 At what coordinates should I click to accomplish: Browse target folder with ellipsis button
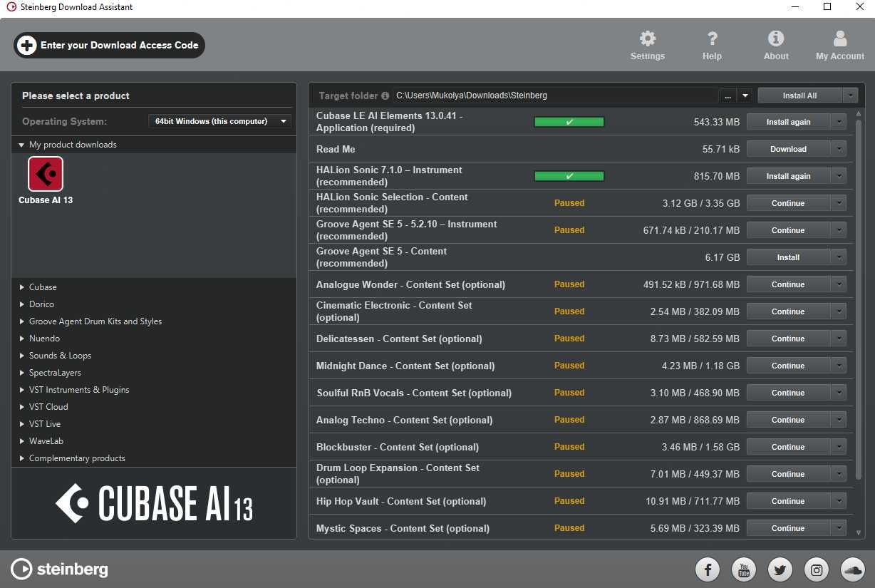728,96
